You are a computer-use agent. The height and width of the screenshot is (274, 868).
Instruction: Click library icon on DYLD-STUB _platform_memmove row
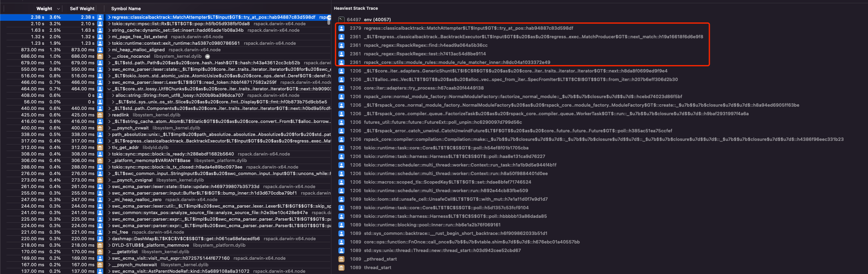pyautogui.click(x=100, y=245)
